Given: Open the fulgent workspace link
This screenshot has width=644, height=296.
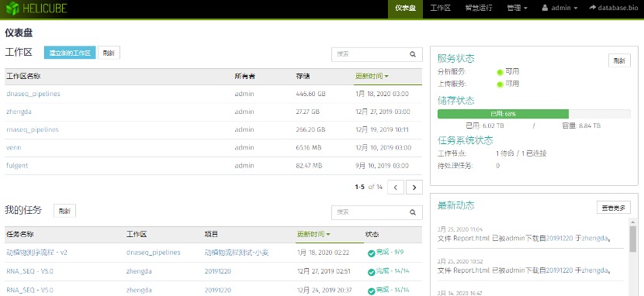Looking at the screenshot, I should pos(17,166).
